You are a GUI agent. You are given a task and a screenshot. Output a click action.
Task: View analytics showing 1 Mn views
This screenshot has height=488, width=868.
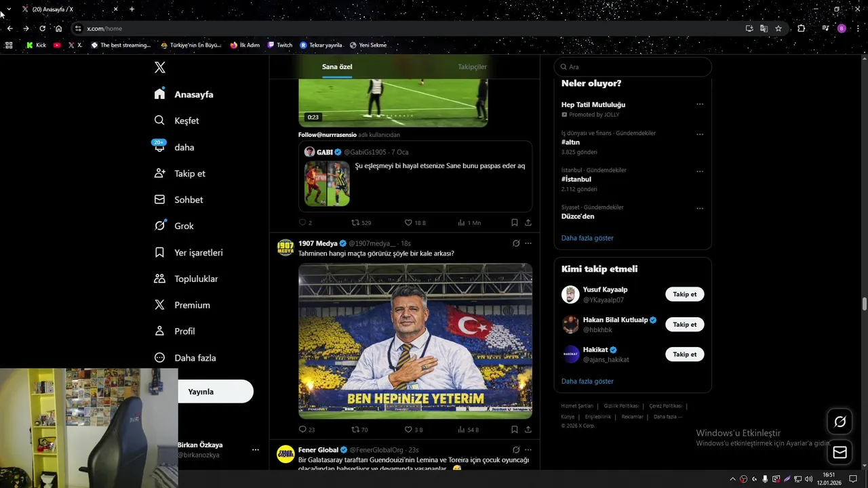pyautogui.click(x=469, y=222)
